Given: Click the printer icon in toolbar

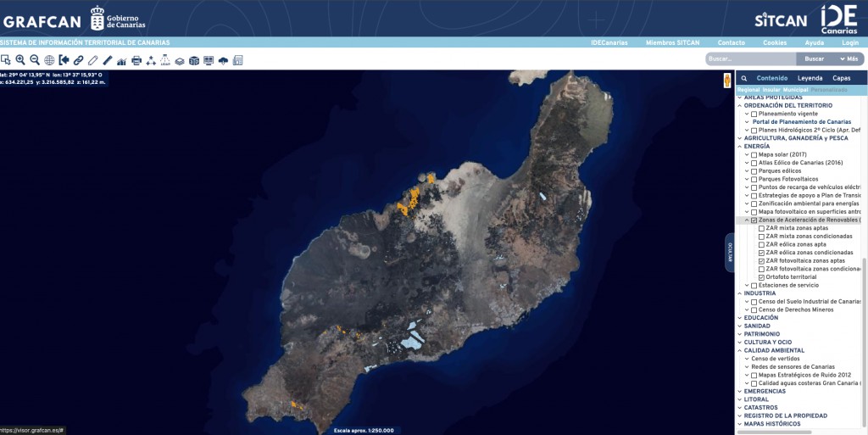Looking at the screenshot, I should [x=136, y=60].
